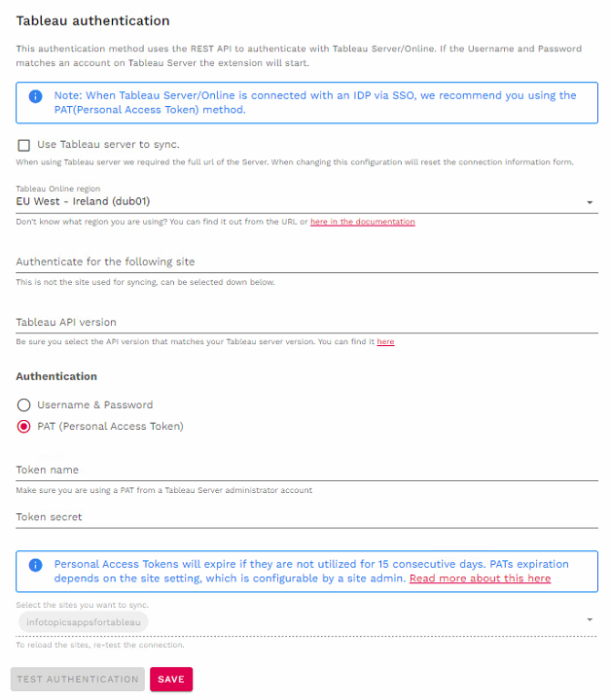610x700 pixels.
Task: Click the Authentication section label
Action: tap(56, 376)
